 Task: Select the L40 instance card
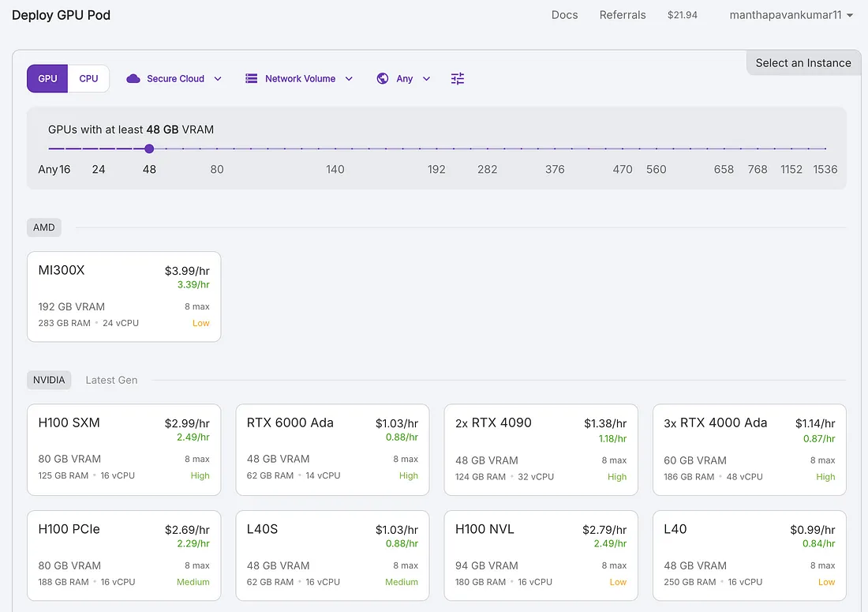[x=750, y=555]
